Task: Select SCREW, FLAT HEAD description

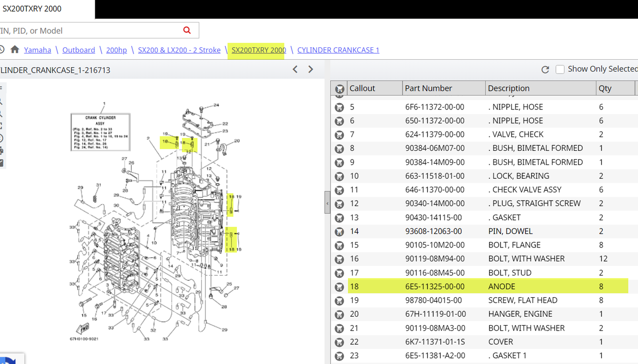Action: coord(522,300)
